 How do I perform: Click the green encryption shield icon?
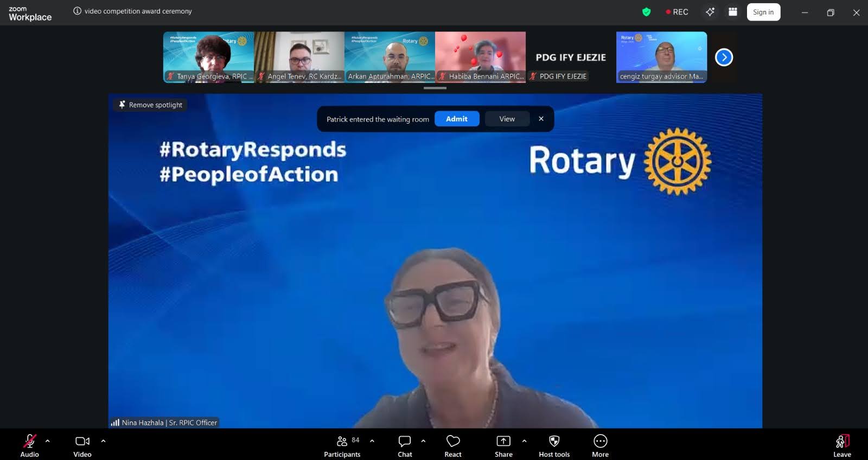coord(646,12)
